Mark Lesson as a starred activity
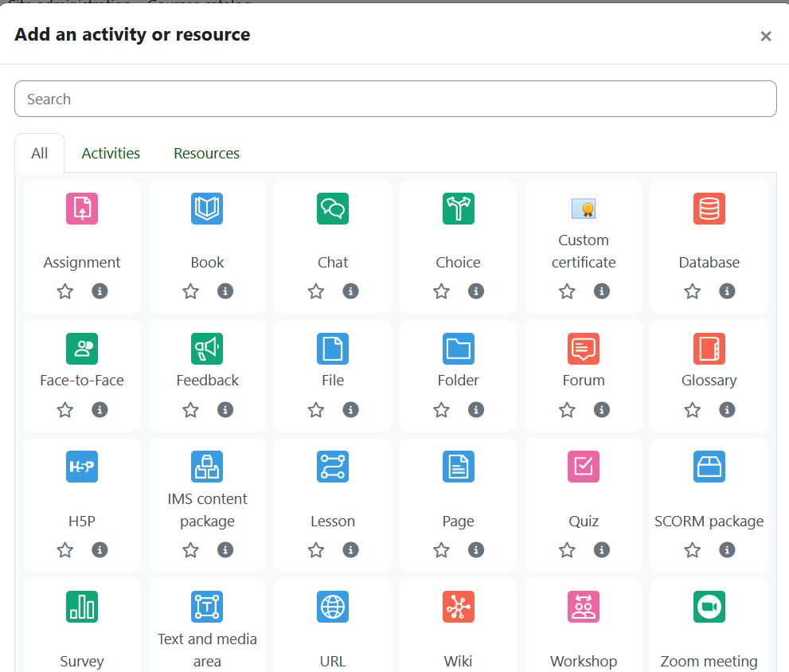The width and height of the screenshot is (789, 672). (316, 550)
